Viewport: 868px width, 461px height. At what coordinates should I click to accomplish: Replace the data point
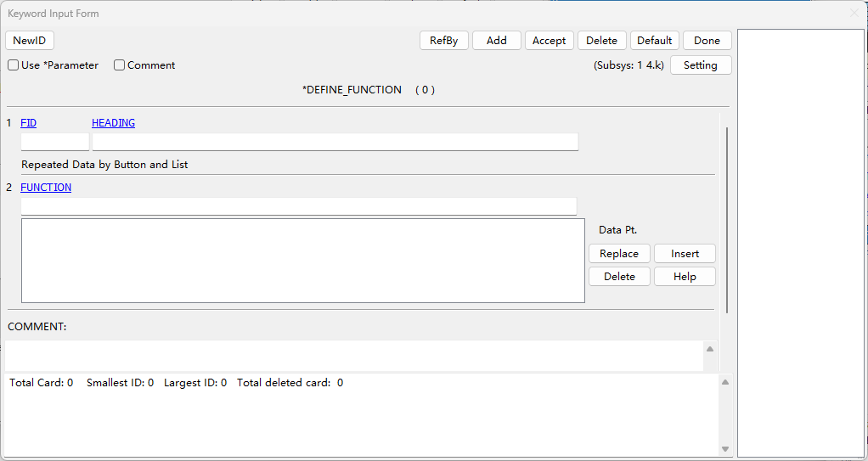click(619, 254)
